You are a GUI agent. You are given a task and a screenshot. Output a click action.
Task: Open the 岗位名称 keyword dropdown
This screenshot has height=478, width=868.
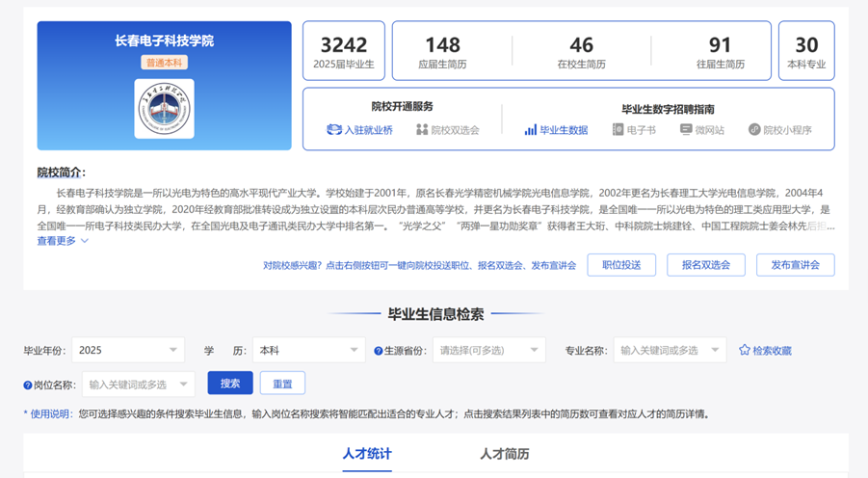pos(139,385)
